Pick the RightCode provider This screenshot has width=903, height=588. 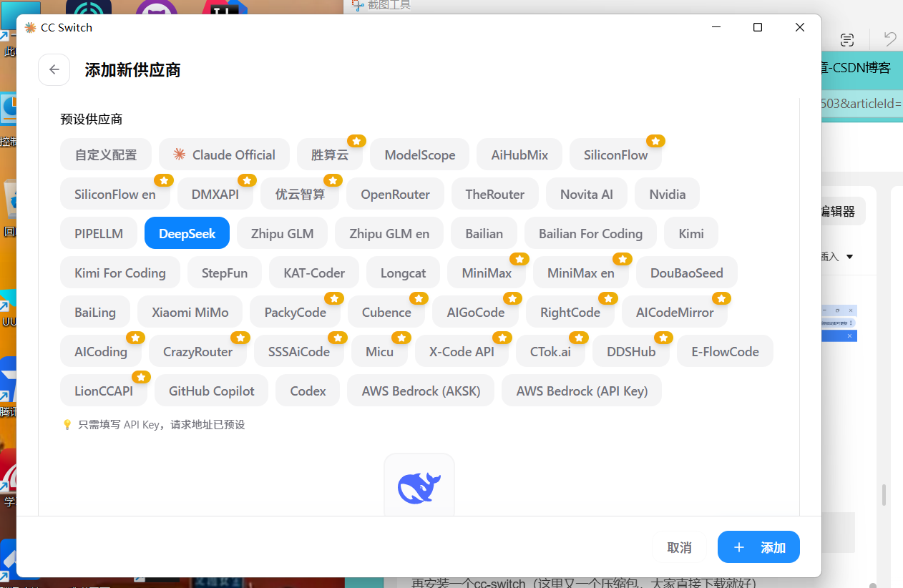coord(570,312)
